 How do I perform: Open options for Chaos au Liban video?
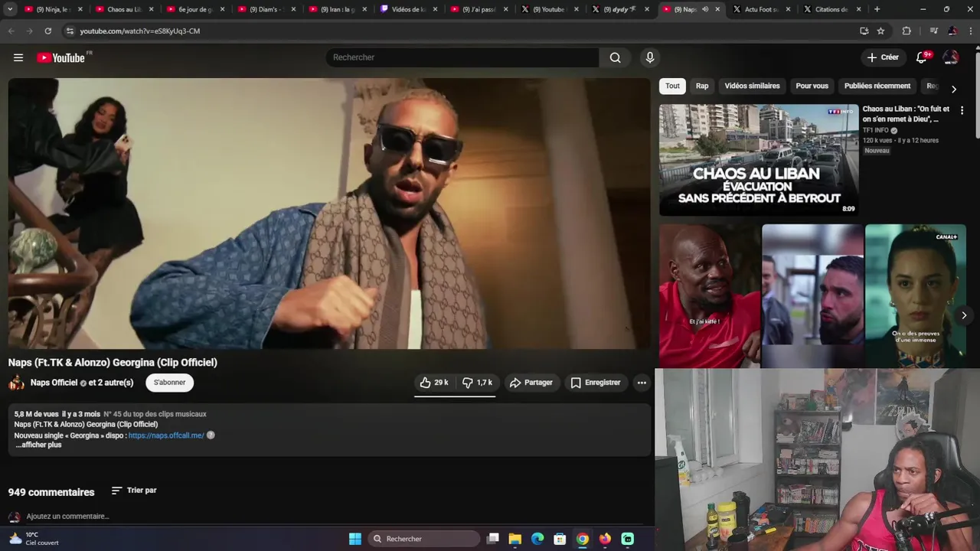962,110
